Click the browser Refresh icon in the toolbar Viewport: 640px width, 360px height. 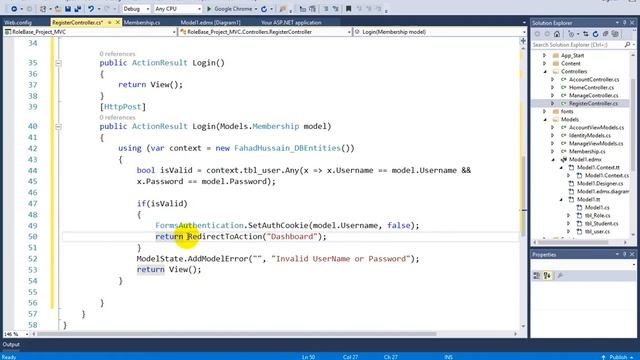pyautogui.click(x=264, y=9)
